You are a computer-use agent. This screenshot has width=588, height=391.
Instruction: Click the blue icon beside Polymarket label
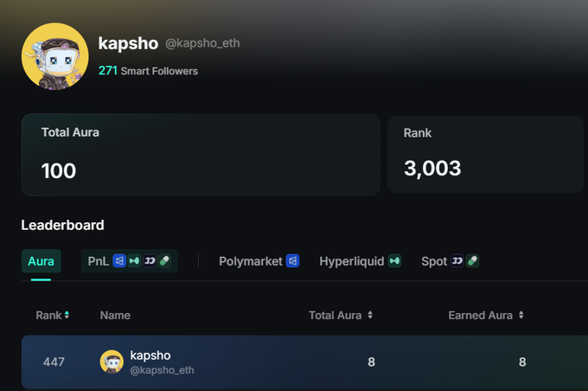click(x=292, y=260)
